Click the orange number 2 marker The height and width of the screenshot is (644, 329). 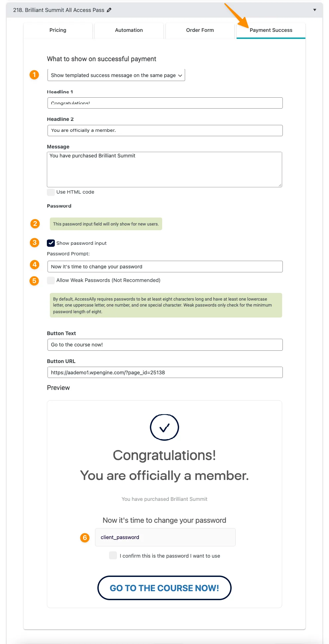click(x=35, y=224)
